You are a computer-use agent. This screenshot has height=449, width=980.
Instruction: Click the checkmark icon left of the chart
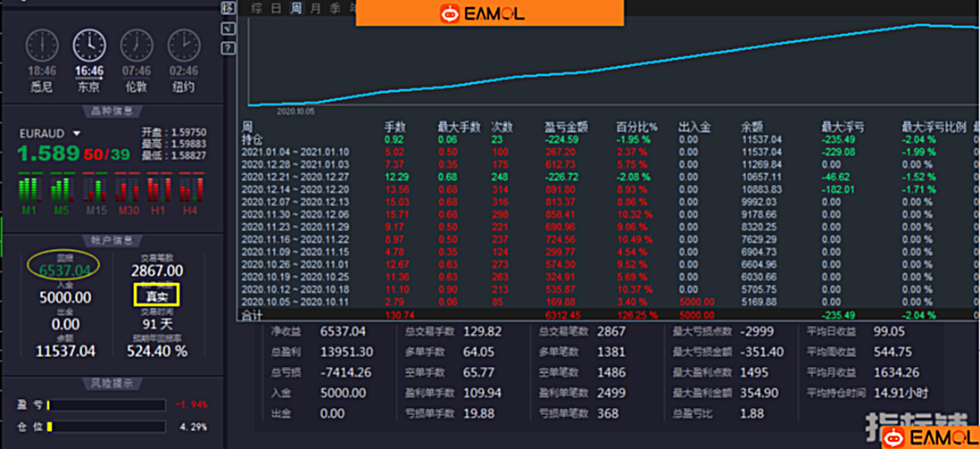228,29
